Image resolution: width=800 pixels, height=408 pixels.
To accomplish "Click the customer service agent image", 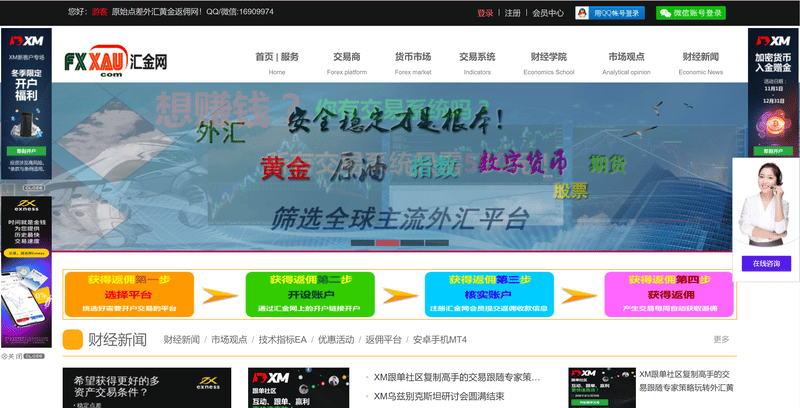I will point(764,204).
